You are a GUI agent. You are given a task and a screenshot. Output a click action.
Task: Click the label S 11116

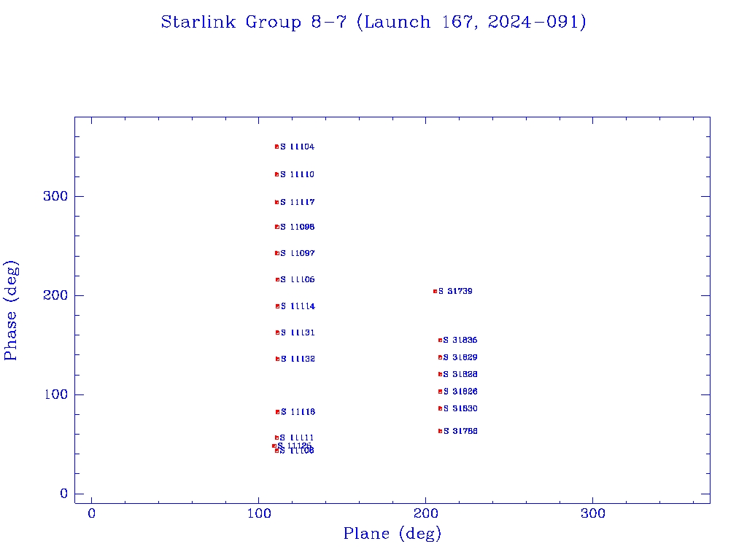point(298,412)
